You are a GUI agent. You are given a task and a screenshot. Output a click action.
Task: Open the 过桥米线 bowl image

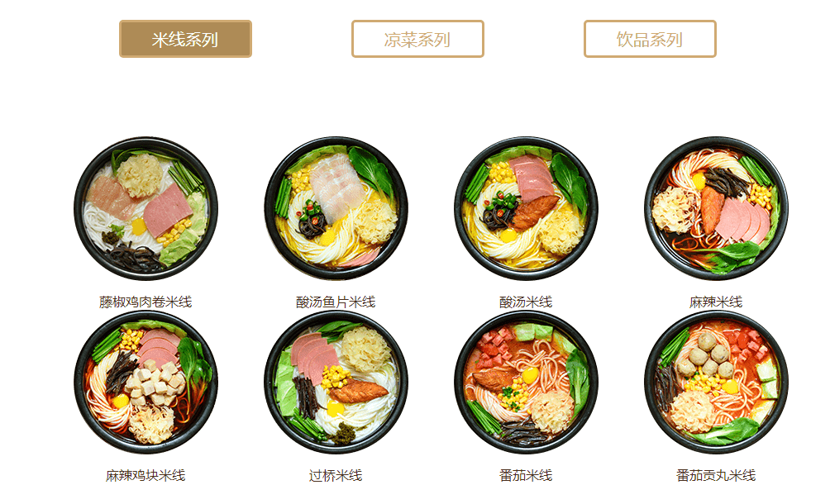pos(336,382)
